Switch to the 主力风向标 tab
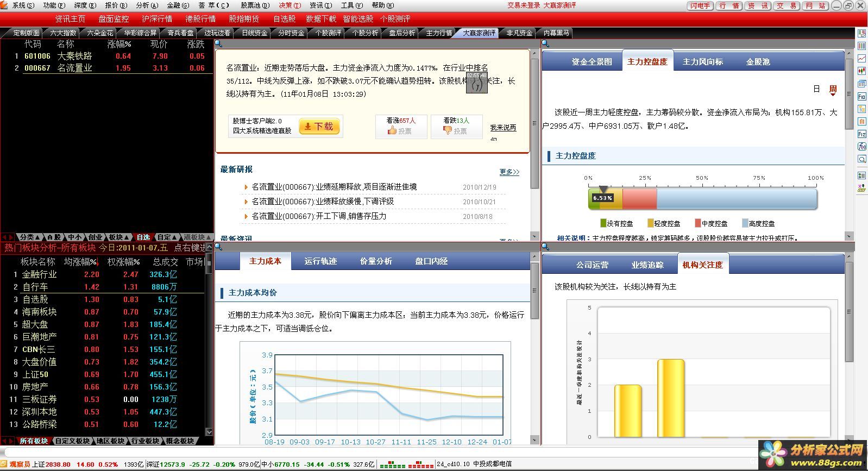868x471 pixels. (x=703, y=62)
